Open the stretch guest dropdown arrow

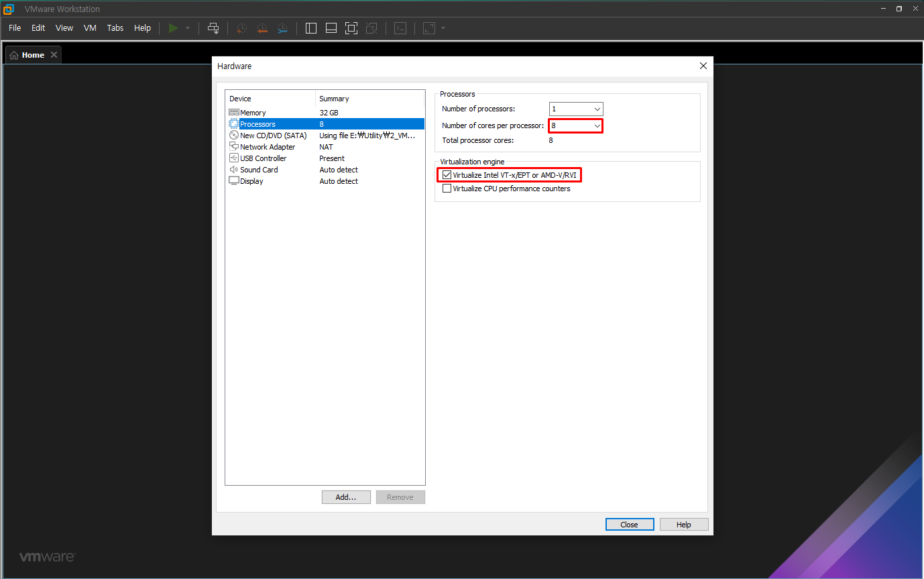click(443, 28)
